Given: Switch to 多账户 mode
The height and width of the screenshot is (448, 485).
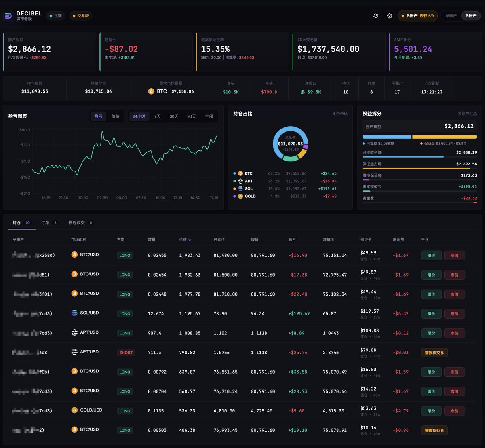Looking at the screenshot, I should (470, 16).
